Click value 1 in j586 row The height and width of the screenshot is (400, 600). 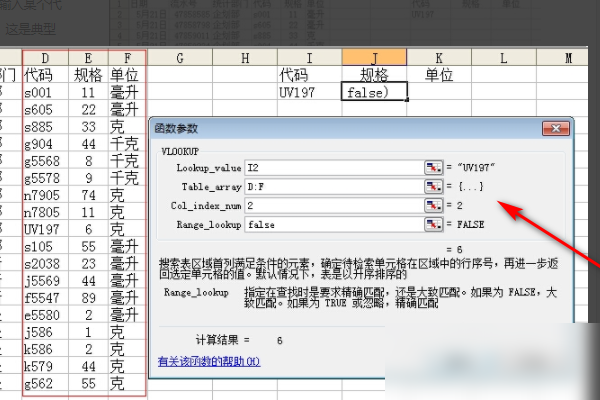pyautogui.click(x=88, y=332)
